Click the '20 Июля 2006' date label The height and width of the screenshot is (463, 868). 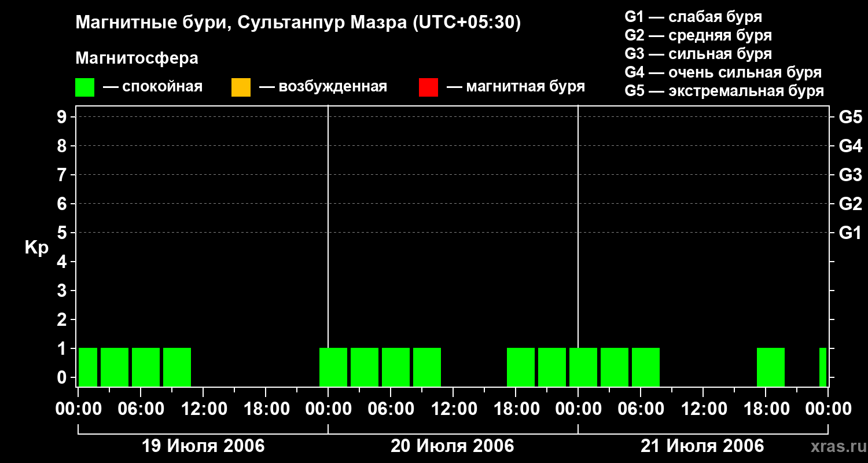click(x=453, y=446)
